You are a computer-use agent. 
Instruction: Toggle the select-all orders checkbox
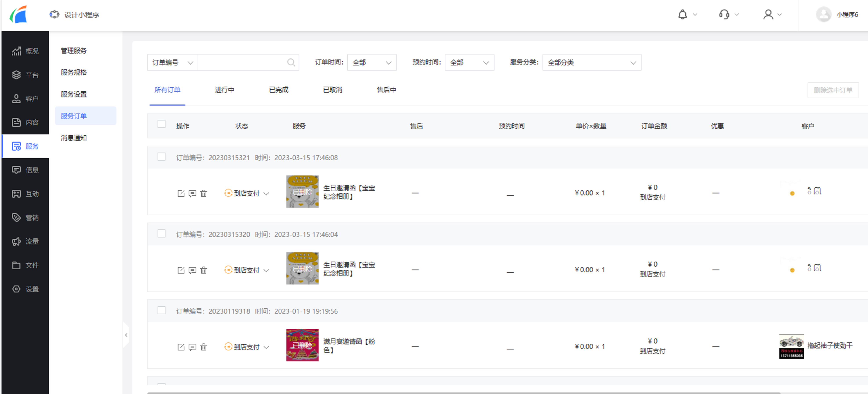(161, 124)
